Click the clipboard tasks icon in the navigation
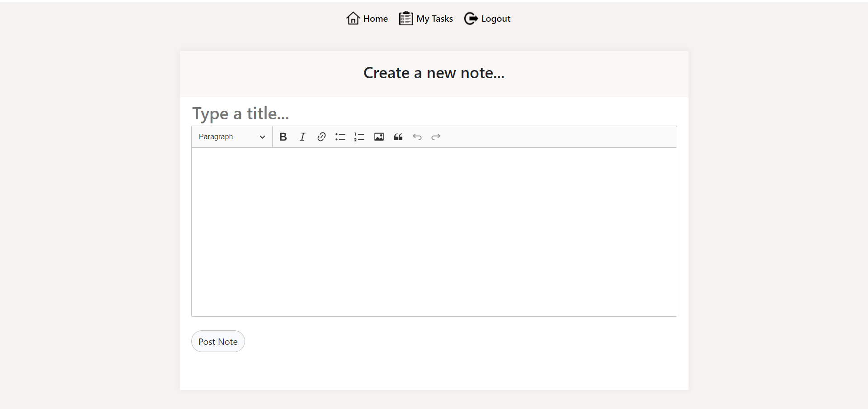Image resolution: width=868 pixels, height=409 pixels. point(406,19)
